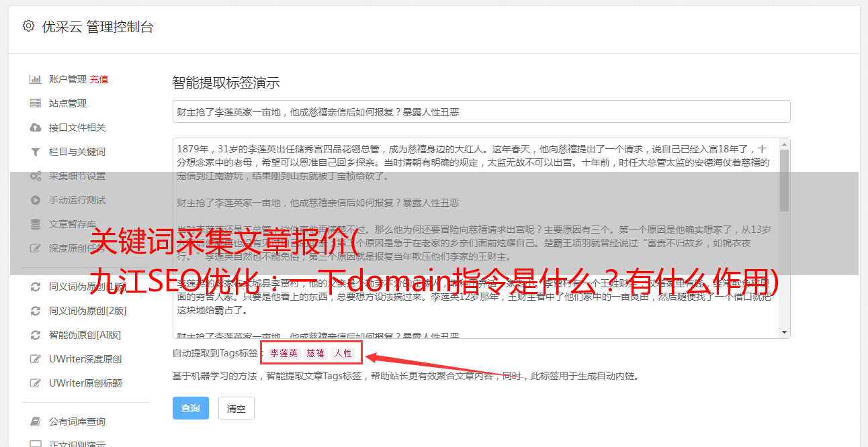The width and height of the screenshot is (868, 447).
Task: Click the article title input field
Action: [481, 111]
